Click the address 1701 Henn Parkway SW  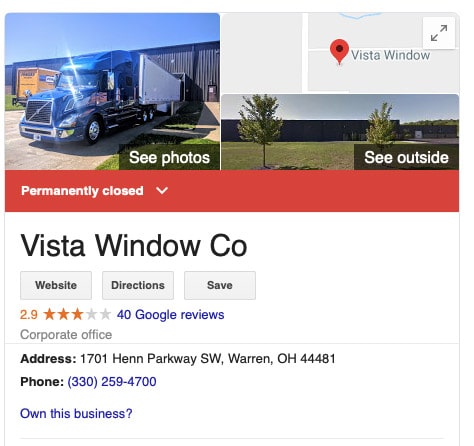(150, 359)
